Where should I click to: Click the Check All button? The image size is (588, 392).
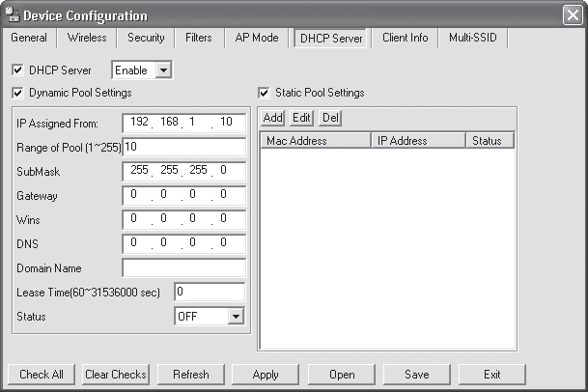tap(42, 375)
